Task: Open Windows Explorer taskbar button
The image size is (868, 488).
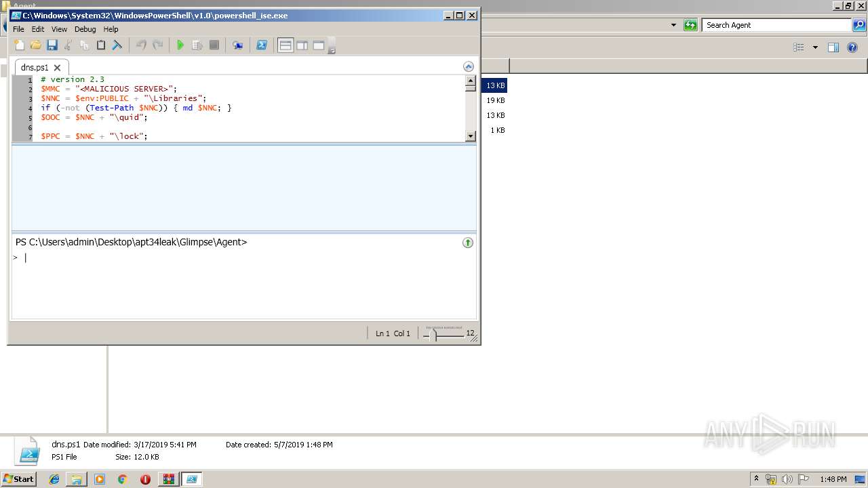Action: click(77, 479)
